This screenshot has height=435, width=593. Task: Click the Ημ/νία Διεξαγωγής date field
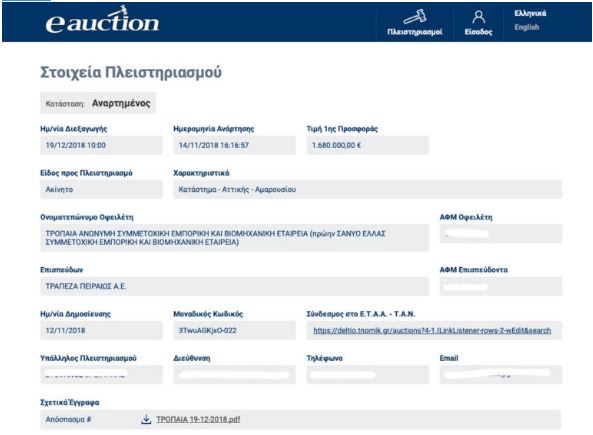(x=101, y=145)
